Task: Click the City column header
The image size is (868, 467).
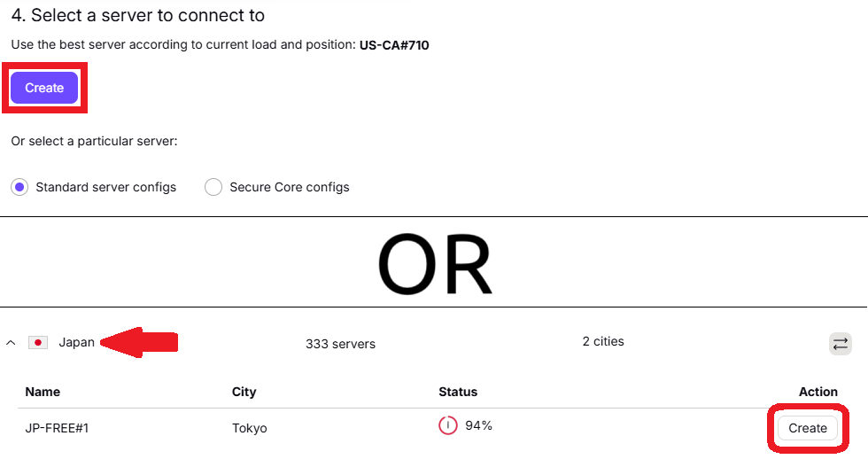Action: point(244,392)
